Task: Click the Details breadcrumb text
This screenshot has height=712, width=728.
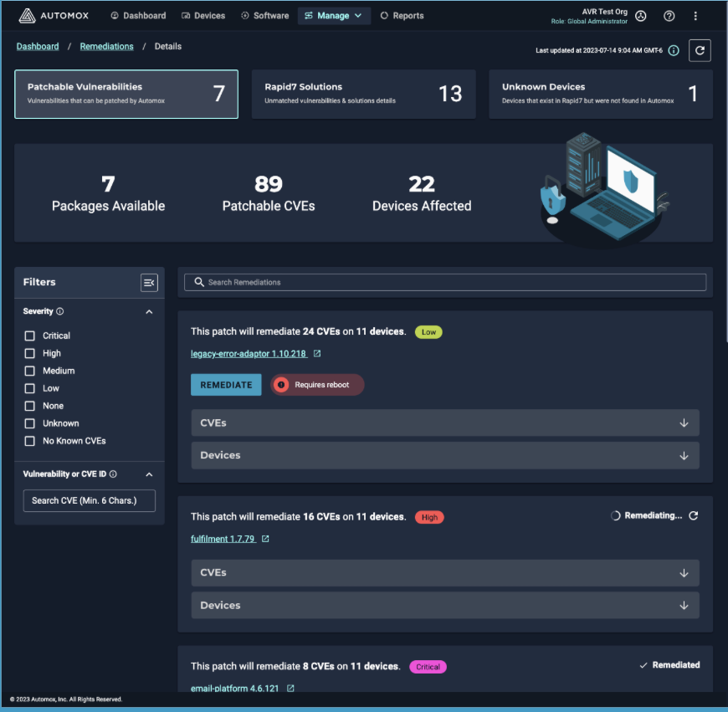Action: 168,46
